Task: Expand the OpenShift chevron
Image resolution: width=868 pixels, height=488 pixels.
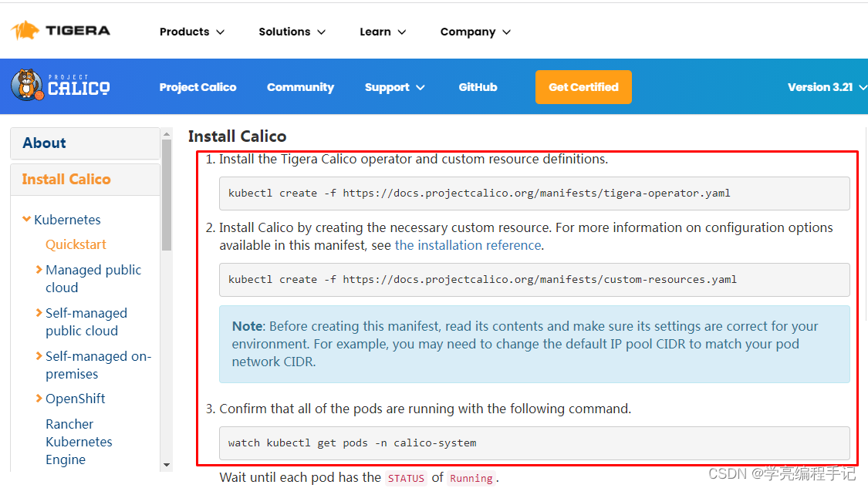Action: pos(39,399)
